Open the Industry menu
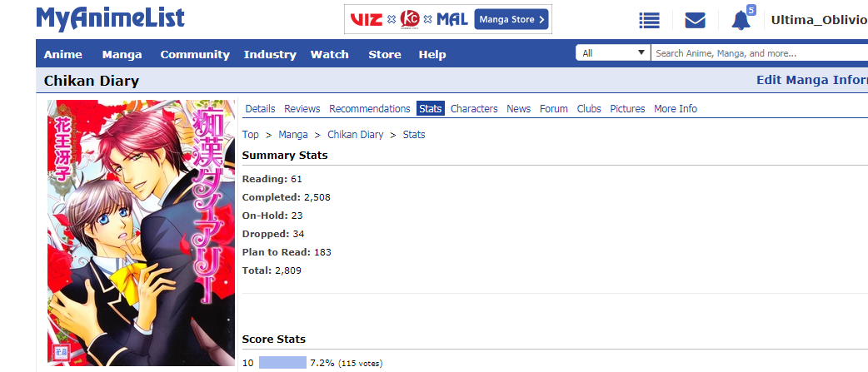The height and width of the screenshot is (372, 868). pos(270,54)
